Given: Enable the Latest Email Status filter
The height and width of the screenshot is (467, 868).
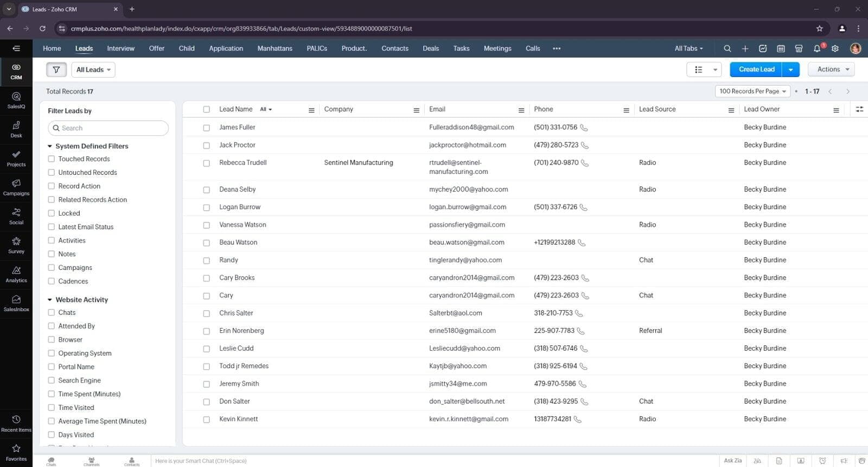Looking at the screenshot, I should click(x=52, y=227).
